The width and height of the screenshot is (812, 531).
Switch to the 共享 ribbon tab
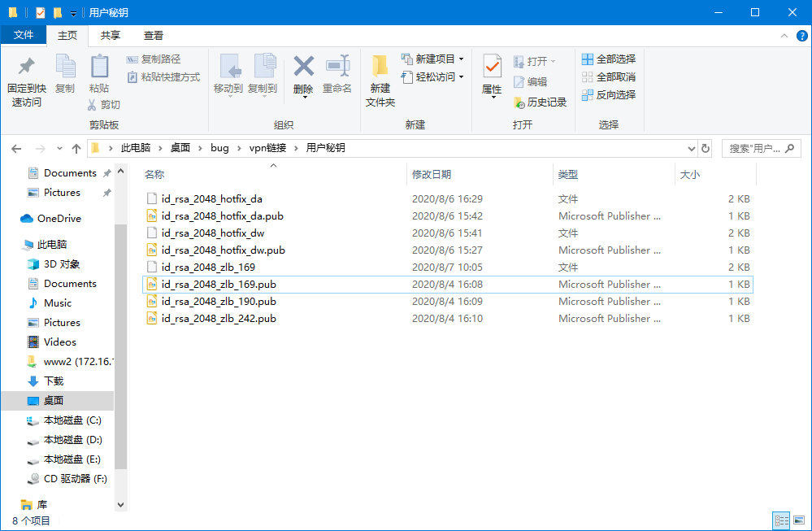tap(111, 36)
